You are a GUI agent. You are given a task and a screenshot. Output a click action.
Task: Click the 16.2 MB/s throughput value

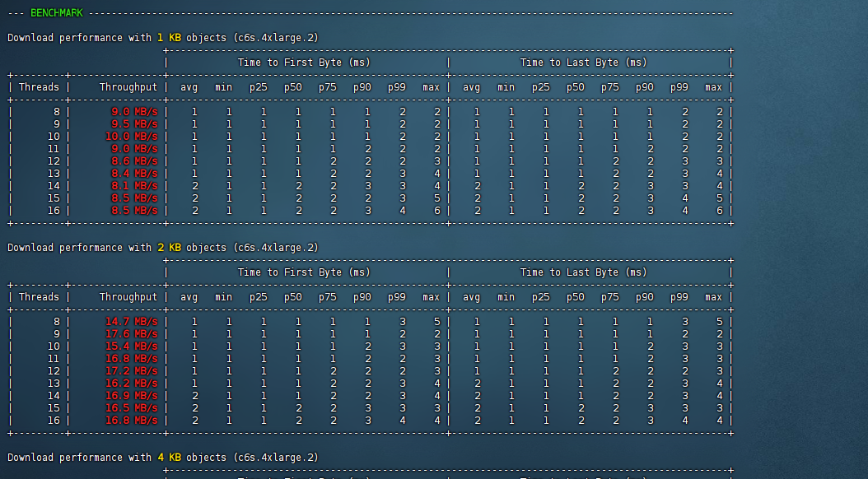click(x=132, y=384)
